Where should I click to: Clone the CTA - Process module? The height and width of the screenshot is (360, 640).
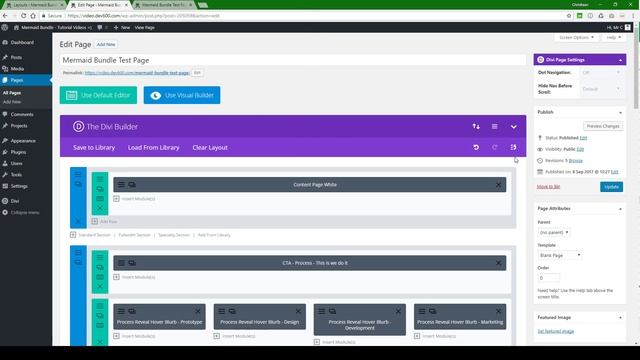point(132,263)
